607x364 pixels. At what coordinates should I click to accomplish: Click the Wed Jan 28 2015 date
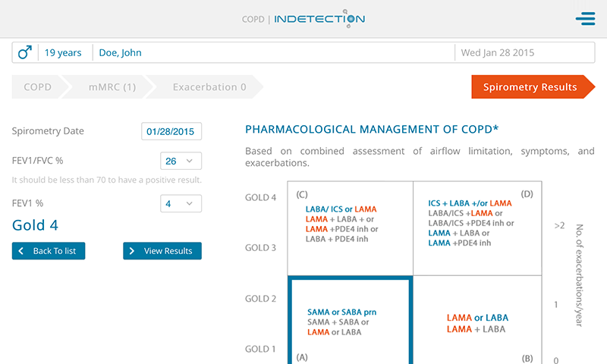tap(498, 53)
